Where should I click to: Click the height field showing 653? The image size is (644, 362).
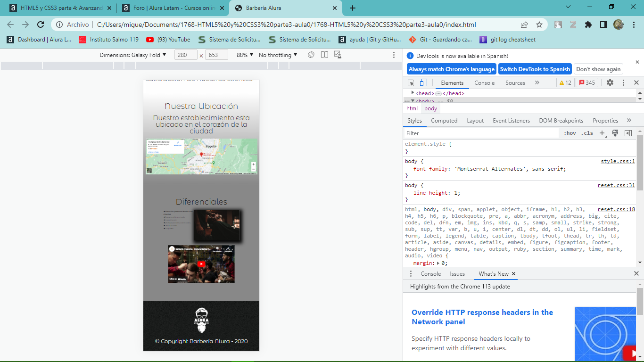pyautogui.click(x=216, y=55)
